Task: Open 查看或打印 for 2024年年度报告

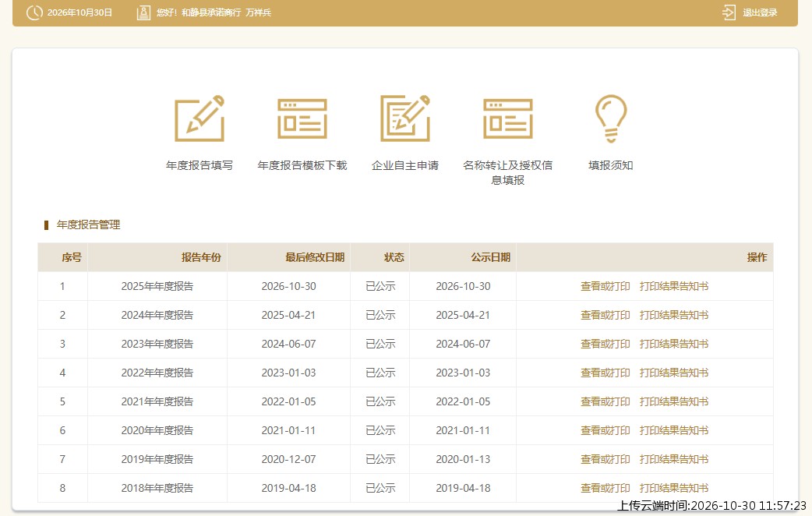Action: tap(605, 315)
